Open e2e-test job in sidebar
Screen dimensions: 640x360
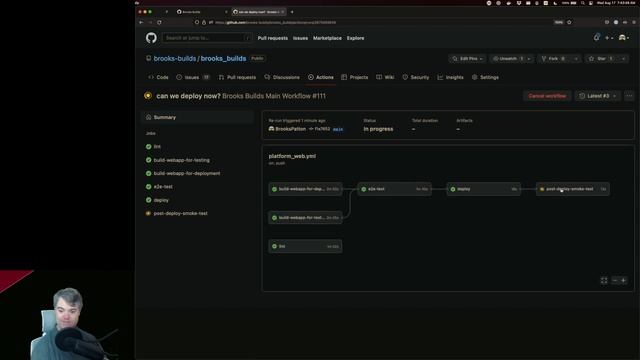pyautogui.click(x=163, y=187)
